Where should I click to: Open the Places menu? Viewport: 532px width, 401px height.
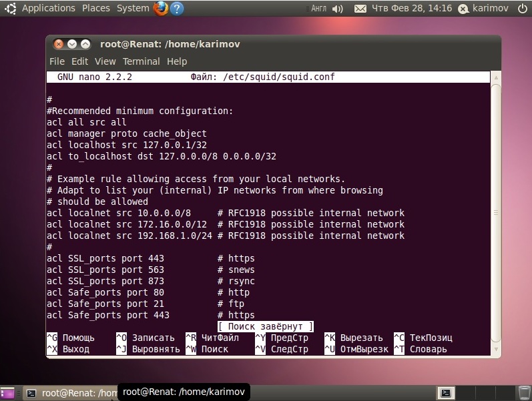pos(96,8)
